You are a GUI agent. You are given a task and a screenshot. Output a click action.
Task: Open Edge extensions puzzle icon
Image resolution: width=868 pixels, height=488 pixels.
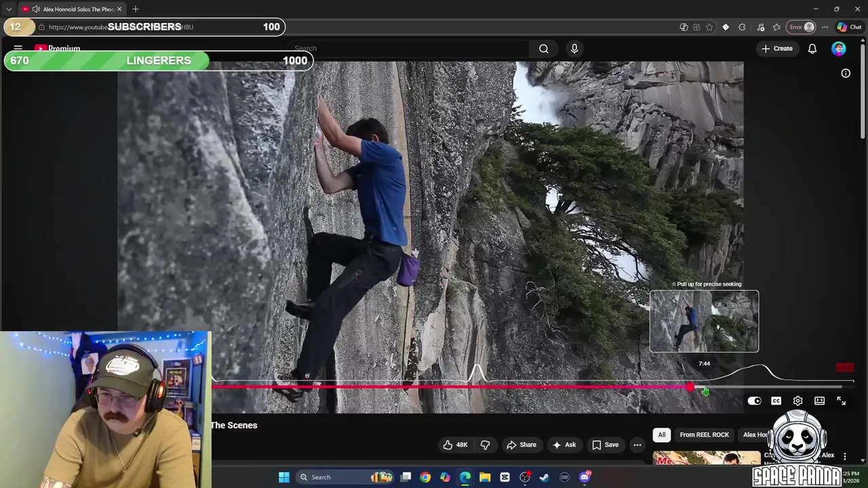742,27
